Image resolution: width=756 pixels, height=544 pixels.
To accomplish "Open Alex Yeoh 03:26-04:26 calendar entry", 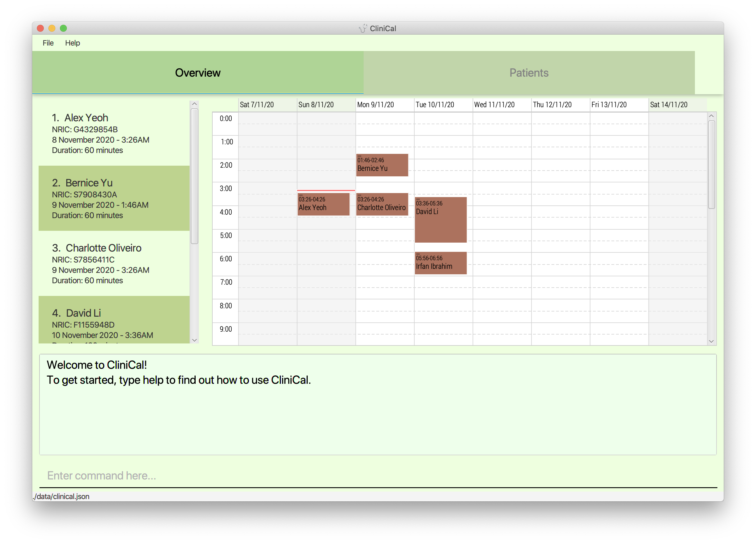I will (323, 204).
